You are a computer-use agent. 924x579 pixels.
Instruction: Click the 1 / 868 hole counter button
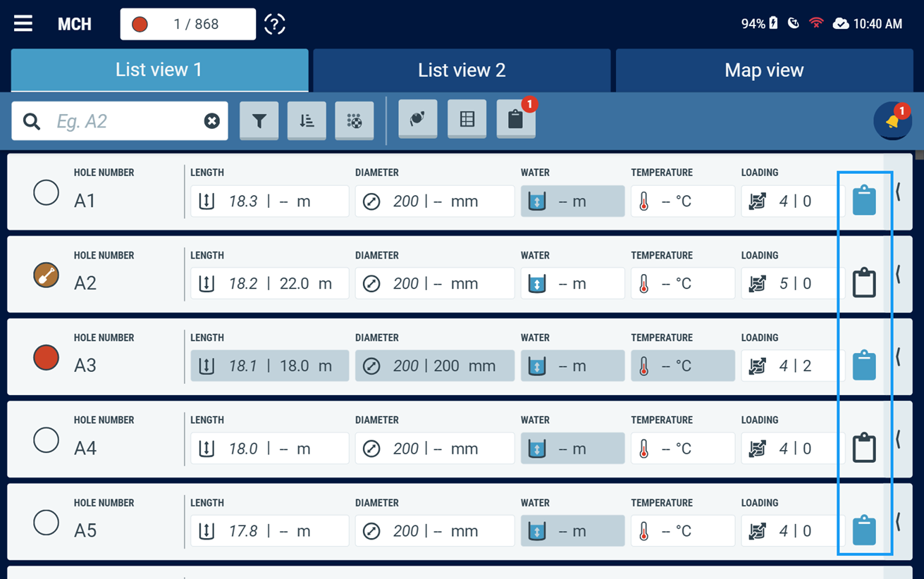(x=188, y=24)
